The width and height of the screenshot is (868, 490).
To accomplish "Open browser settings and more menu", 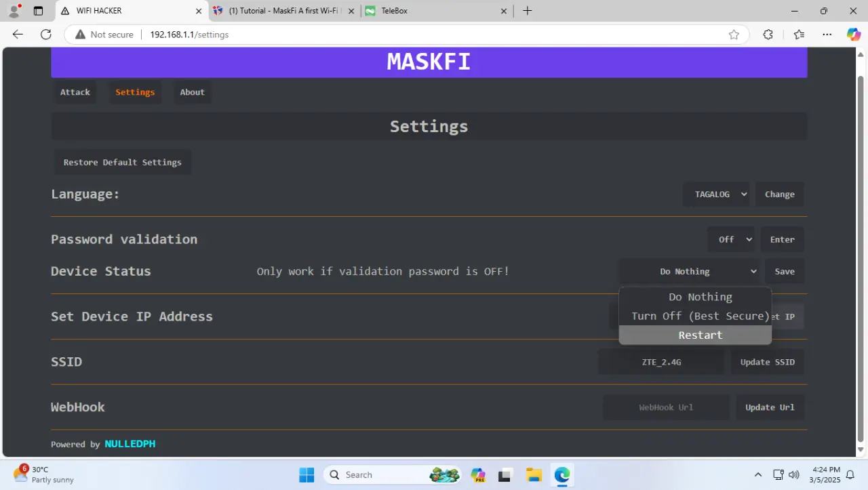I will (827, 35).
